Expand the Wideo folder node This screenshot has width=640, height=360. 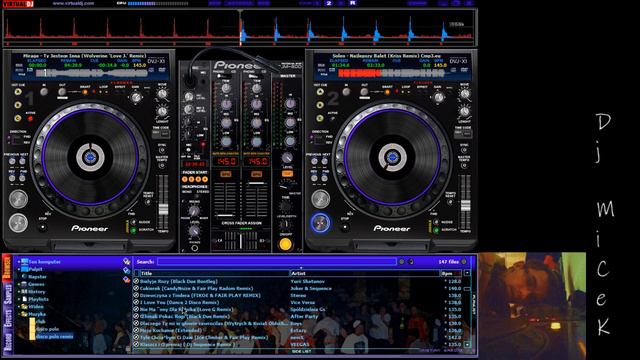(x=19, y=307)
